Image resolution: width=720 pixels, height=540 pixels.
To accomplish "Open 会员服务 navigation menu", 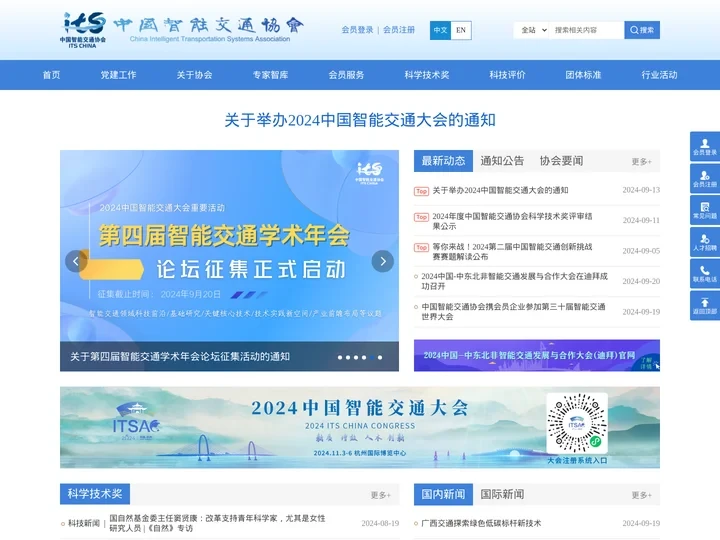I will (346, 75).
